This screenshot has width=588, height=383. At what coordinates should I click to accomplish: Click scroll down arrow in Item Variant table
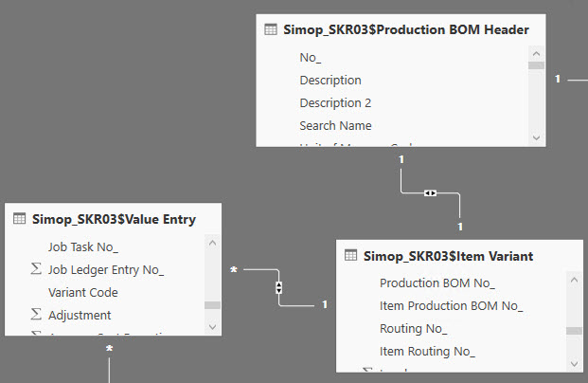(574, 363)
